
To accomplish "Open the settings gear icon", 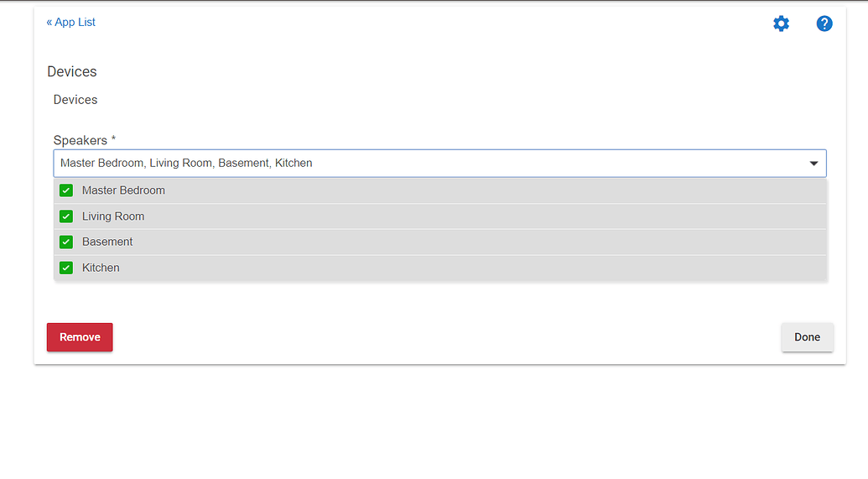I will (781, 23).
